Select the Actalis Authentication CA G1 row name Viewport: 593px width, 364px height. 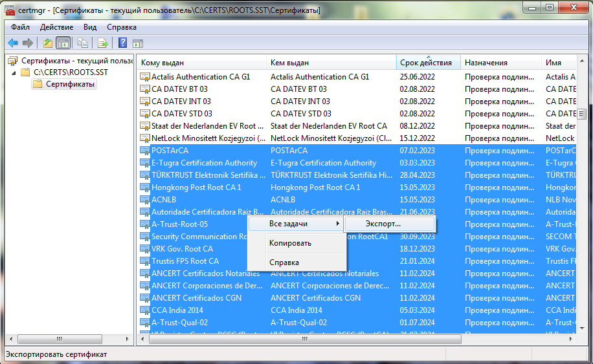point(201,77)
